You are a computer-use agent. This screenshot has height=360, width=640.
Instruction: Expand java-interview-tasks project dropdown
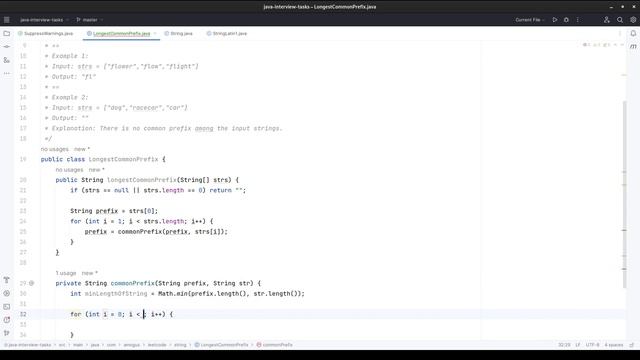click(x=44, y=20)
